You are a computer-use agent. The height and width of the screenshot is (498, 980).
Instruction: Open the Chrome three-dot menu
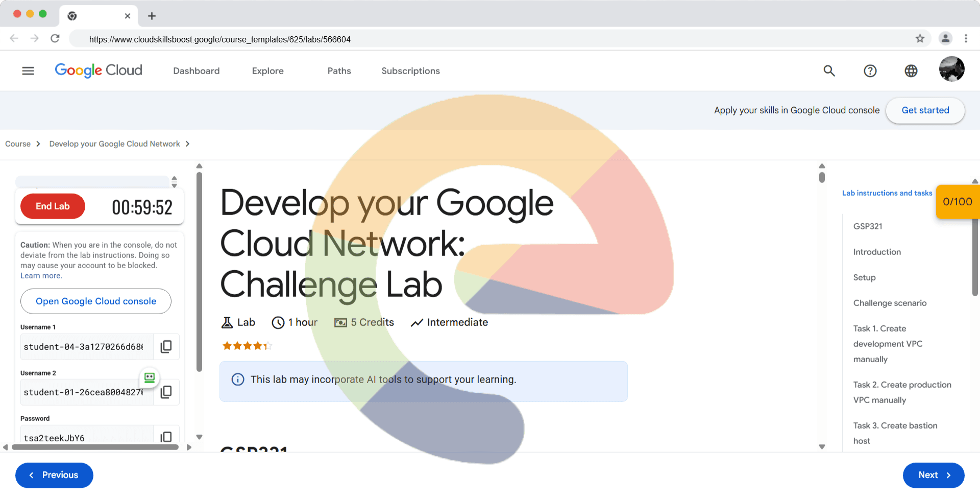(x=966, y=39)
